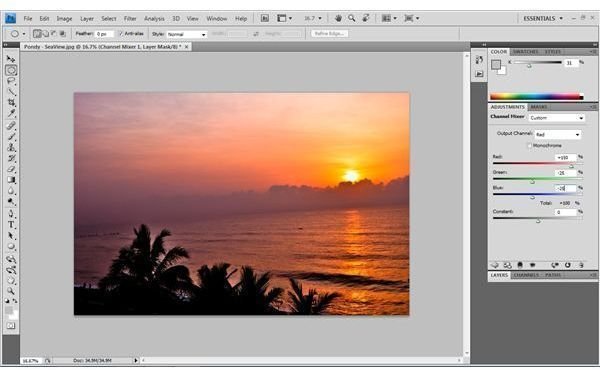Click the Constant slider handle
Screen dimensions: 600x370
tap(538, 220)
